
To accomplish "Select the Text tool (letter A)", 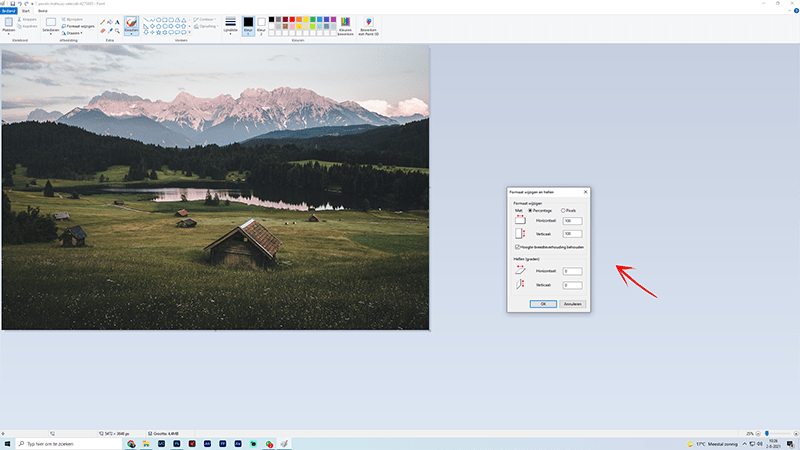I will (x=117, y=22).
